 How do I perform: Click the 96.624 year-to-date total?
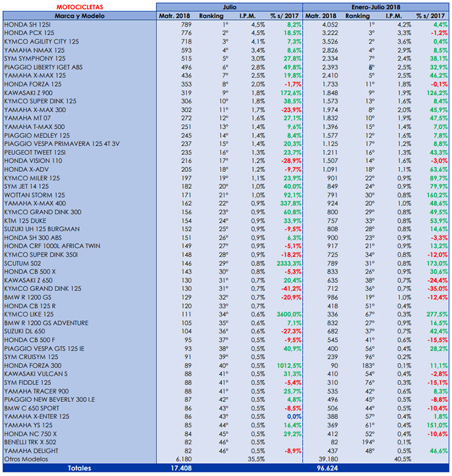328,468
